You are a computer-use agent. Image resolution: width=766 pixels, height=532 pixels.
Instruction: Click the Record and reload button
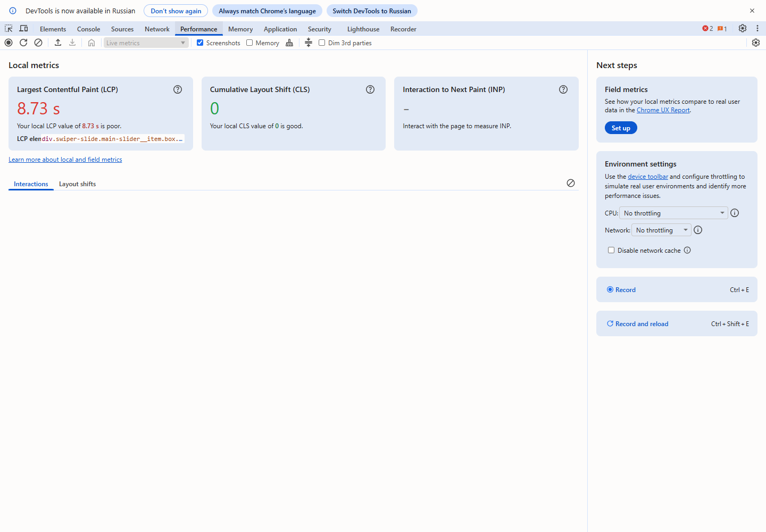(x=677, y=323)
